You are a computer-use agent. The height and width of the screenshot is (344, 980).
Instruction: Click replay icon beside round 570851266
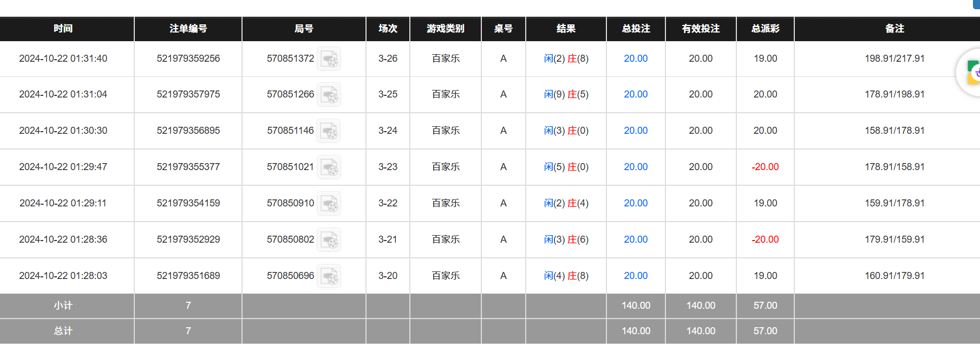click(329, 95)
